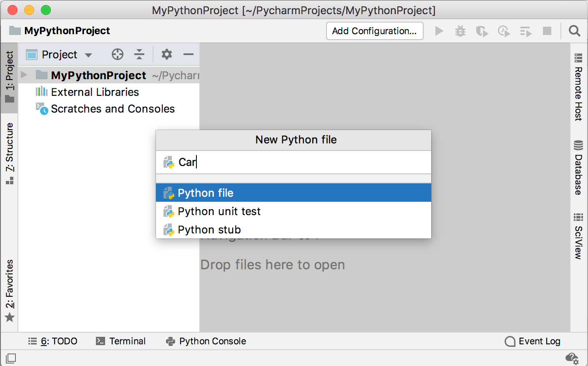Hide the Project tool window
Viewport: 588px width, 366px height.
pyautogui.click(x=188, y=54)
